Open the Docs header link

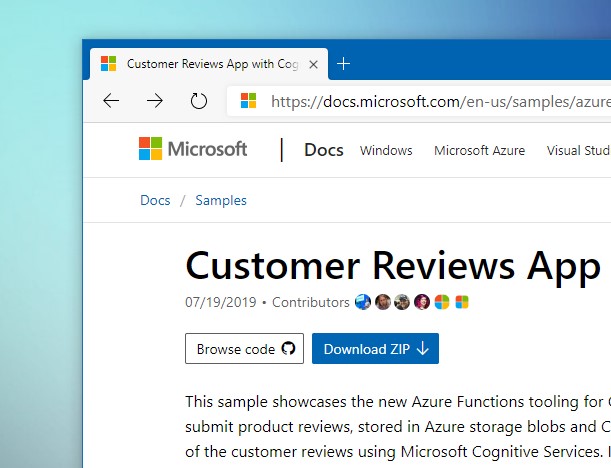(x=324, y=150)
